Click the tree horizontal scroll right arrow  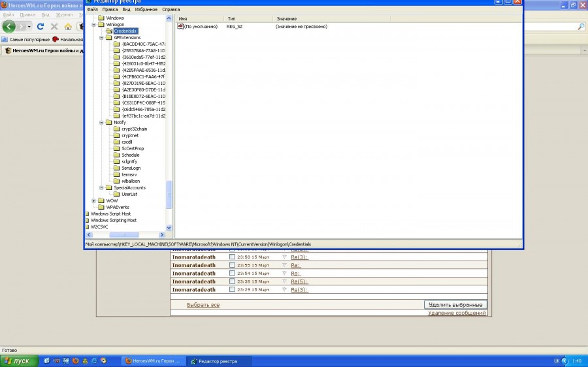point(162,234)
